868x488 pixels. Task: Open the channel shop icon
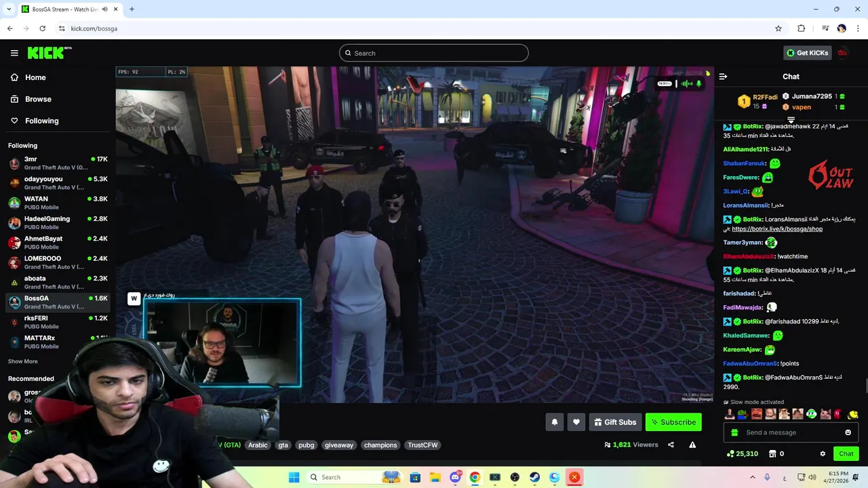(x=772, y=453)
